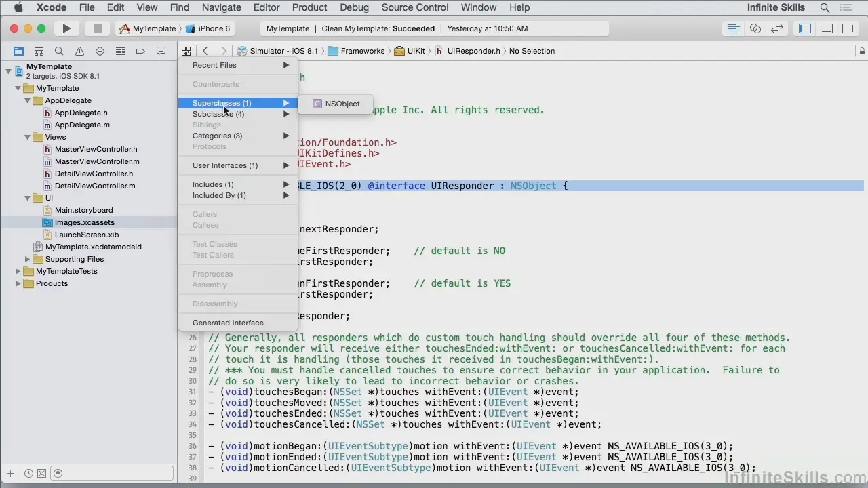Collapse the AppDelegate group
This screenshot has width=868, height=488.
[28, 100]
